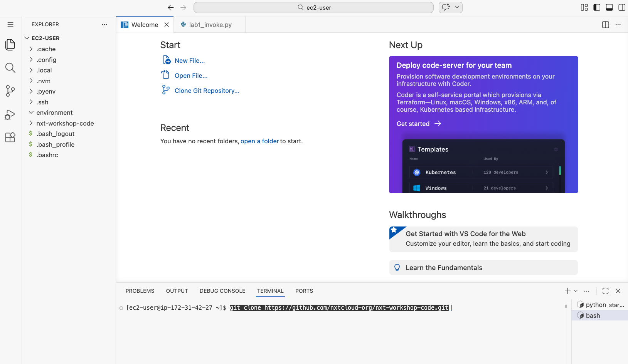Switch to the TERMINAL panel tab

pos(270,291)
